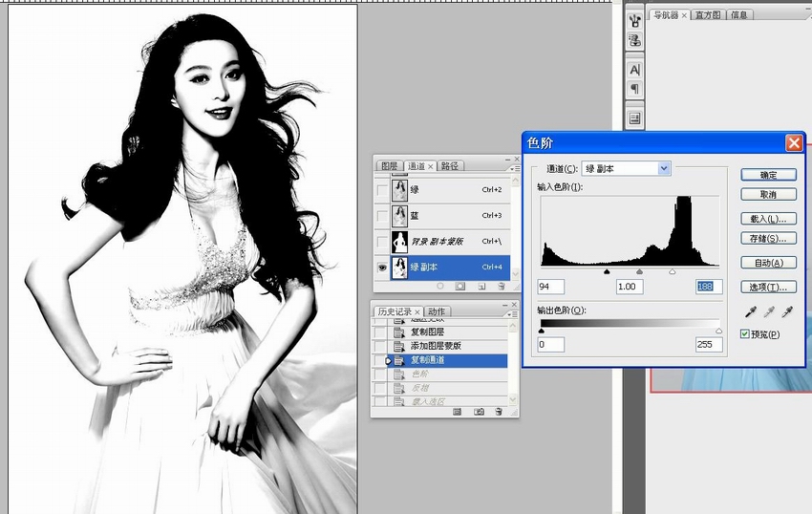Uncheck the 预览 preview checkbox

(745, 334)
